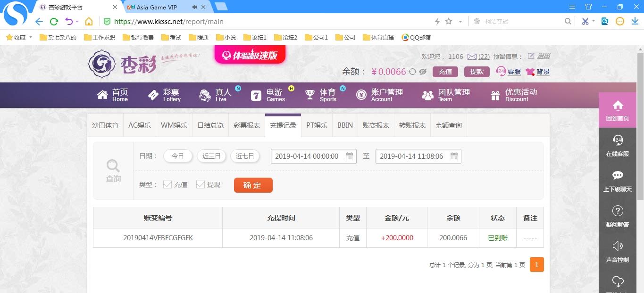
Task: Click the 查询 magnifier search icon
Action: 113,166
